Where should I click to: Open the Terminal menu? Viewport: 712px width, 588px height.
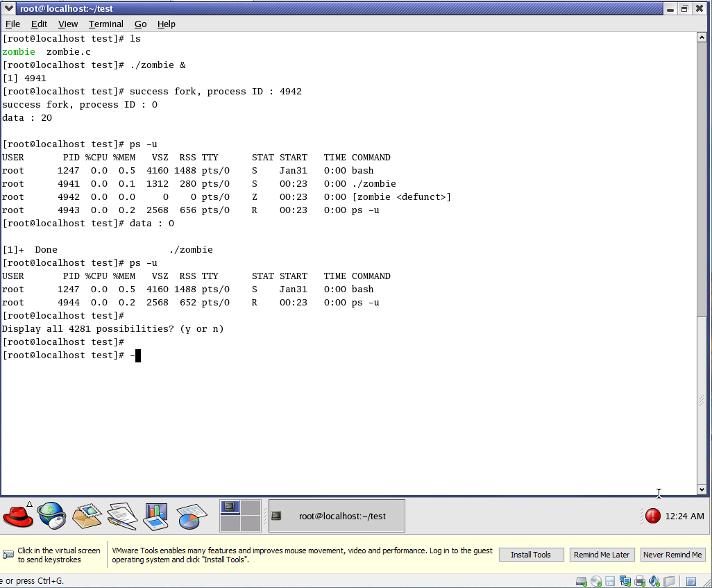pyautogui.click(x=105, y=24)
